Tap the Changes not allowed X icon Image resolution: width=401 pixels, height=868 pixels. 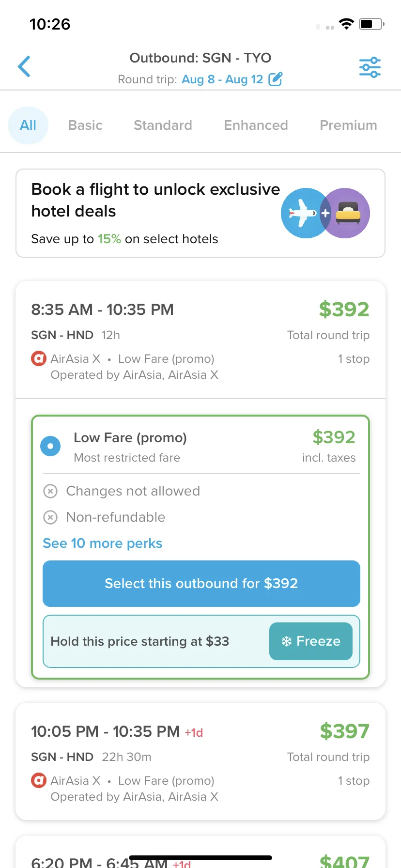[50, 491]
